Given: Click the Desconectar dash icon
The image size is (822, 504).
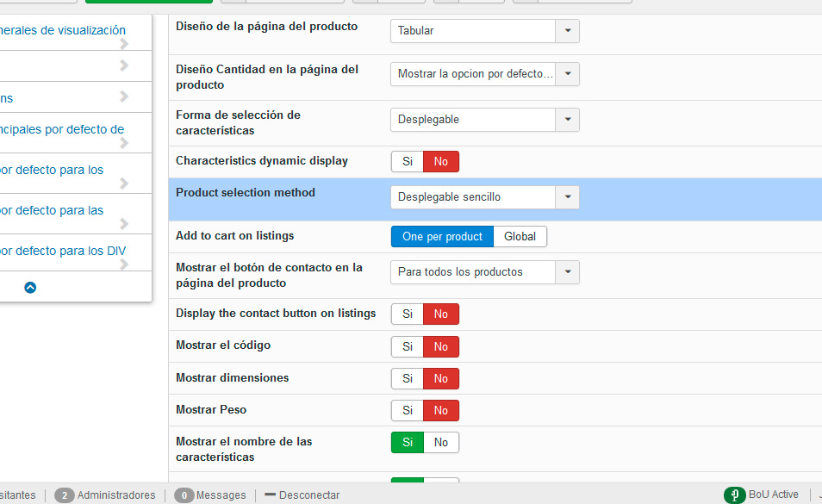Looking at the screenshot, I should tap(270, 495).
